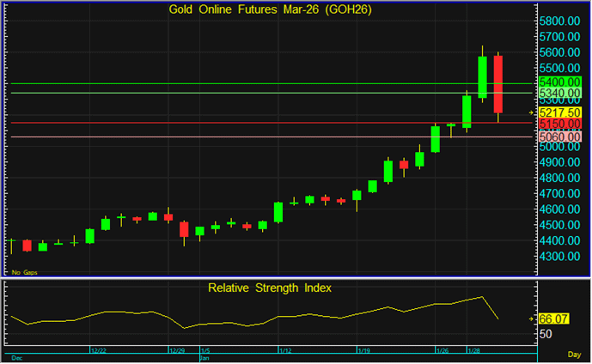Click the yellow 5217.50 current price label
Image resolution: width=592 pixels, height=364 pixels.
pyautogui.click(x=561, y=112)
